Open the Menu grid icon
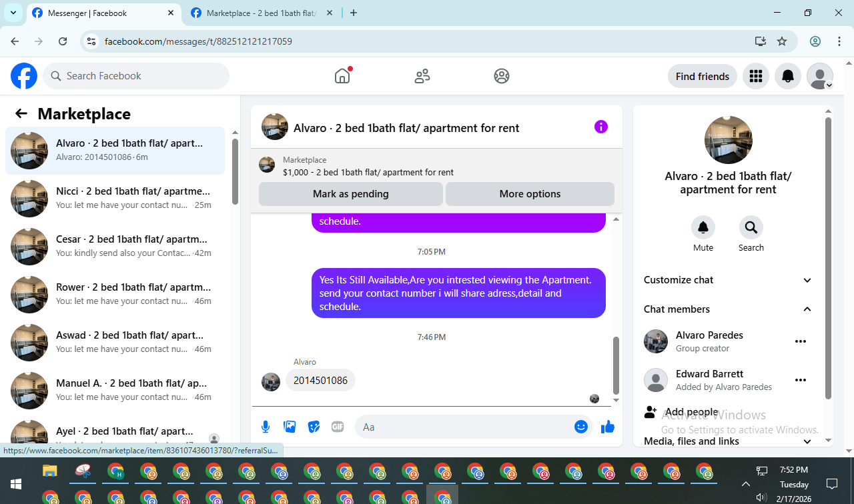Viewport: 854px width, 504px height. click(x=756, y=76)
